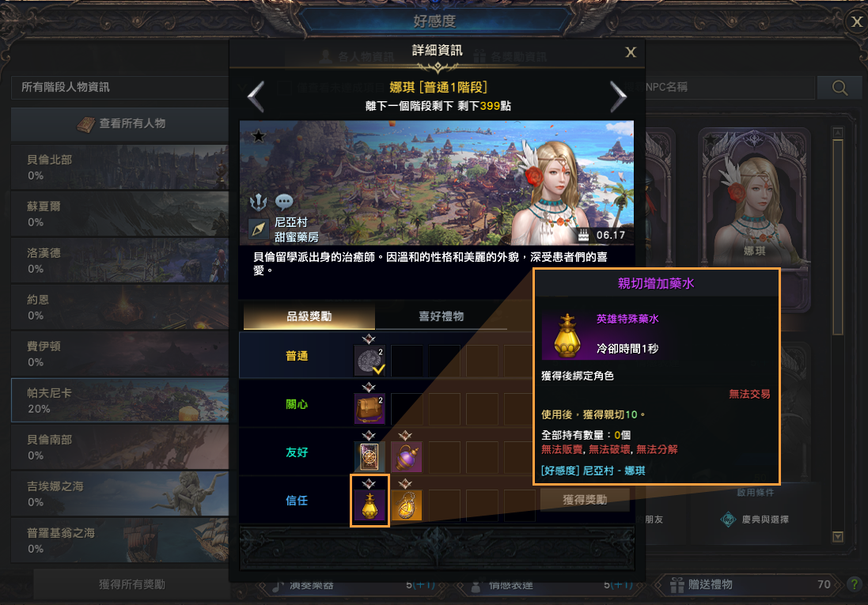868x605 pixels.
Task: Select the silver coin reward in 普通 row
Action: [370, 361]
